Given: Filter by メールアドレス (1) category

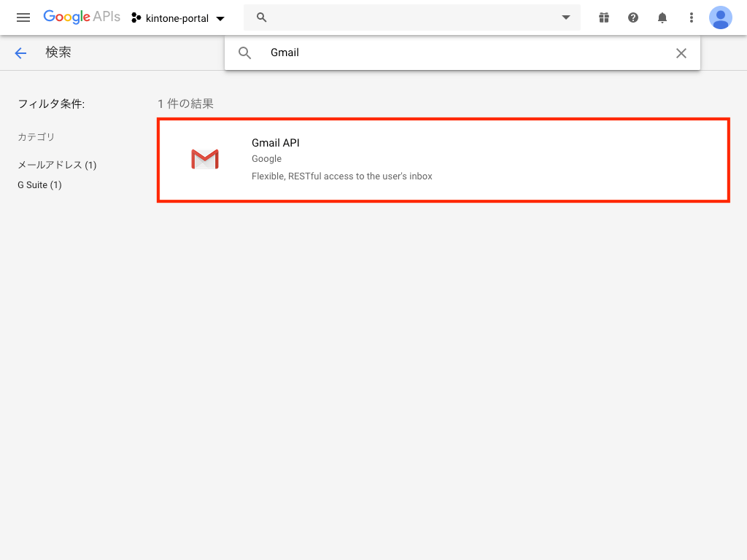Looking at the screenshot, I should pos(57,165).
